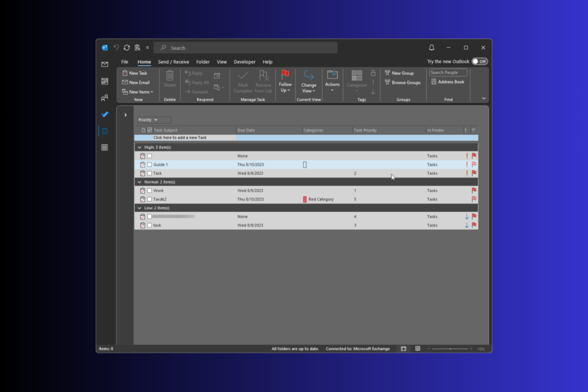
Task: Click the zoom slider in status bar
Action: (x=450, y=349)
